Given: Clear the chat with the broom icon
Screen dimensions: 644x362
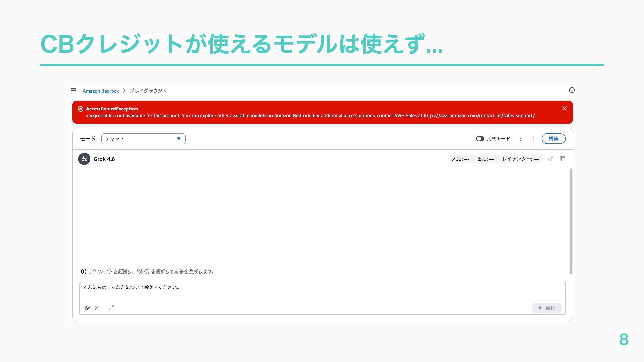Looking at the screenshot, I should pyautogui.click(x=550, y=159).
